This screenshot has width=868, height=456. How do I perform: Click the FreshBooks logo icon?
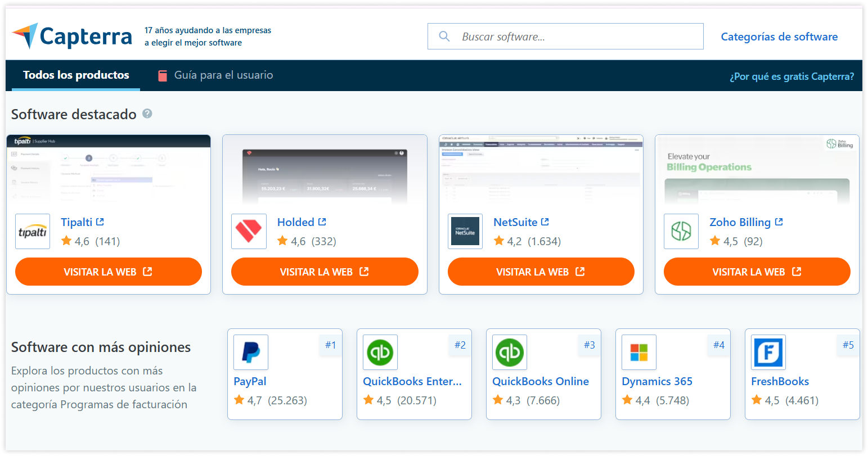click(x=768, y=352)
